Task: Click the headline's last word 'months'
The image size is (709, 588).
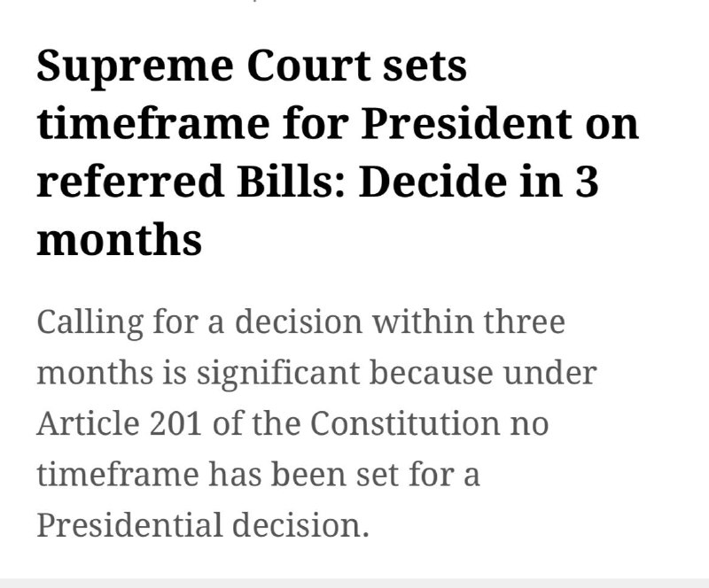Action: (119, 239)
